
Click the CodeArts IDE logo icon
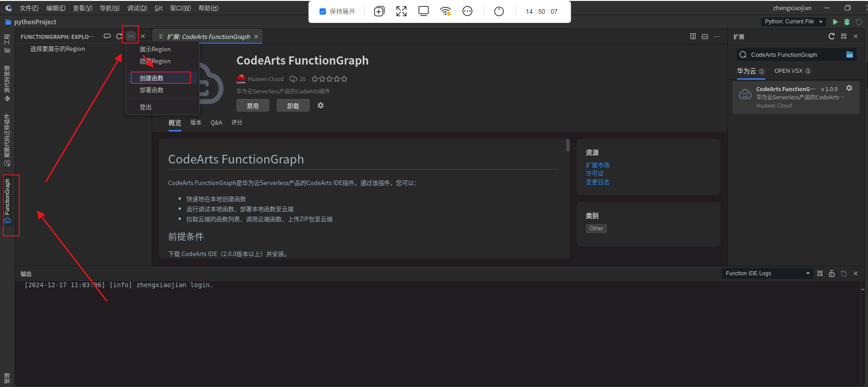(8, 8)
